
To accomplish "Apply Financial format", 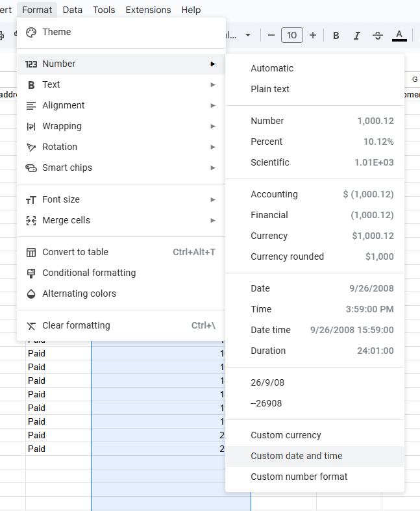I will pos(315,215).
